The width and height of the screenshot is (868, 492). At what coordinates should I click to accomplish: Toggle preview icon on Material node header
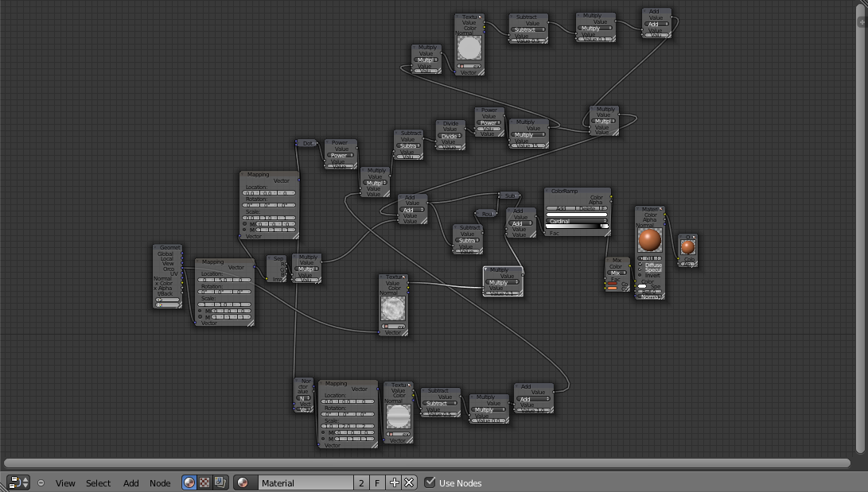661,209
